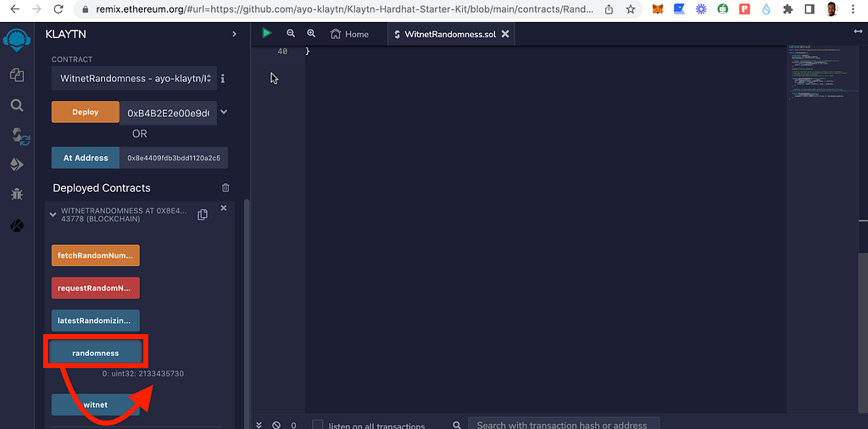The image size is (868, 429).
Task: Go back in browser history
Action: coord(15,9)
